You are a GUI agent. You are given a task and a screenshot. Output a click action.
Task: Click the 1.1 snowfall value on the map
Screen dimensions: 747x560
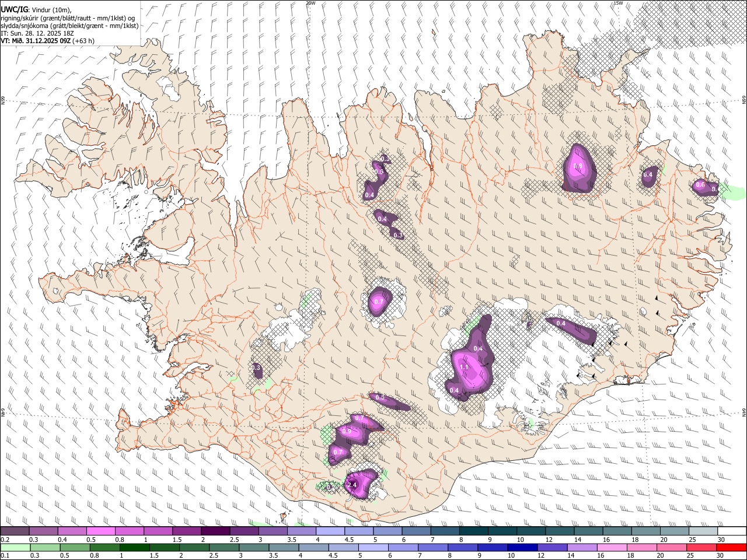pyautogui.click(x=465, y=367)
